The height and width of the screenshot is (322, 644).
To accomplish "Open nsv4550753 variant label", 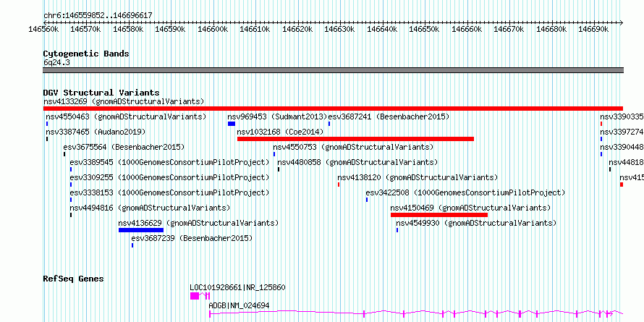I will [x=353, y=147].
